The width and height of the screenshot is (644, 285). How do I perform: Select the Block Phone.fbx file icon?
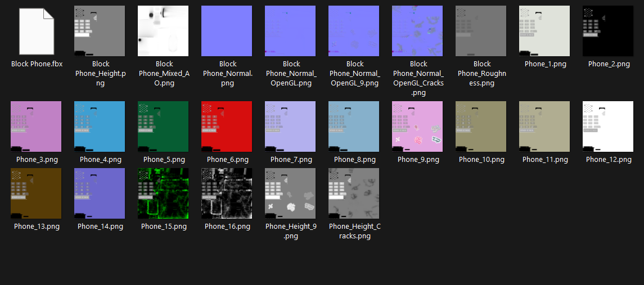coord(37,31)
